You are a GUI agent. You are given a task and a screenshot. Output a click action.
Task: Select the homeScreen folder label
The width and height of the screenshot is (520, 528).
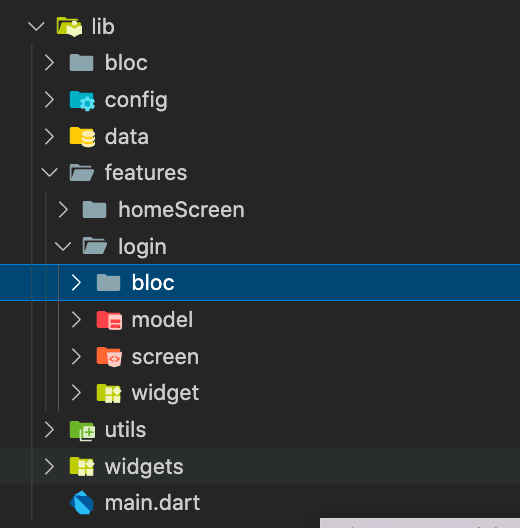coord(181,210)
